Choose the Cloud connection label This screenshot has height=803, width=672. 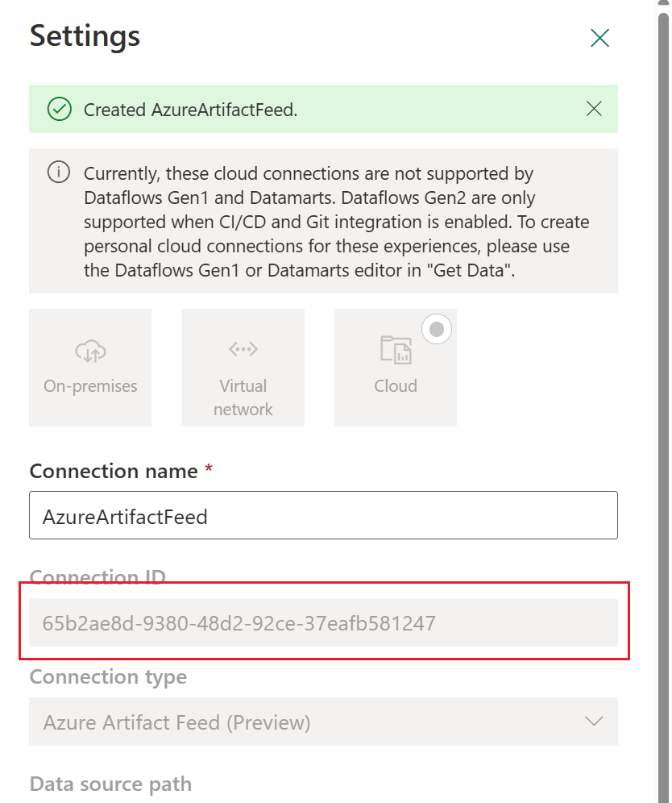pos(396,386)
